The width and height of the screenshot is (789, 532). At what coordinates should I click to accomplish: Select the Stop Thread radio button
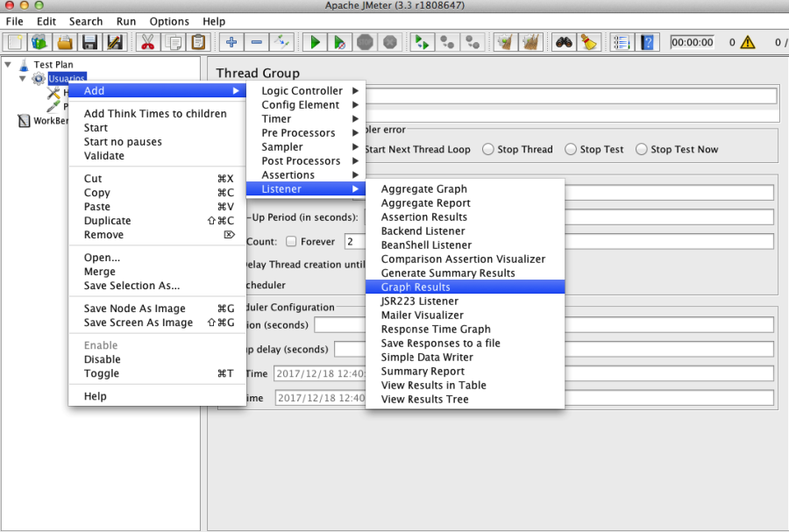[487, 149]
